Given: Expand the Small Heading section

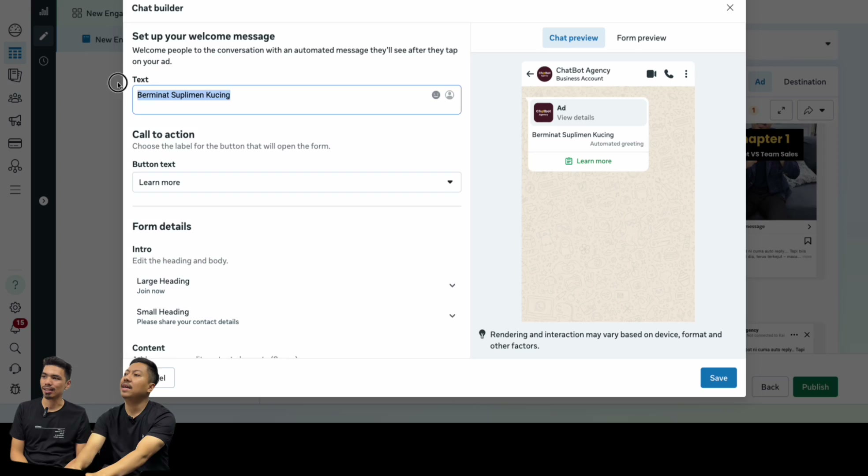Looking at the screenshot, I should tap(296, 316).
